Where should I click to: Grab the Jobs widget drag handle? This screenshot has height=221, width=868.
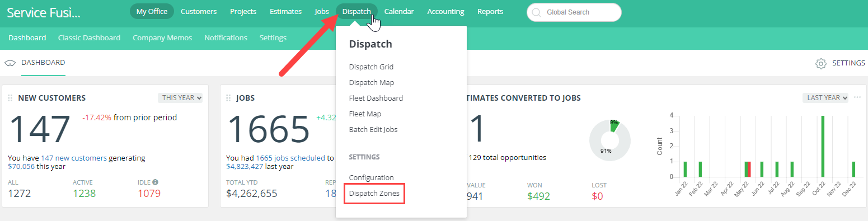(228, 98)
